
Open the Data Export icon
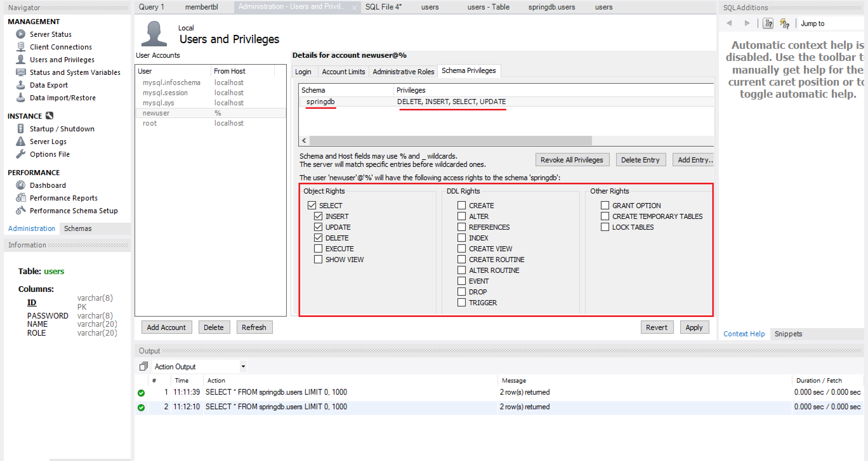point(21,85)
